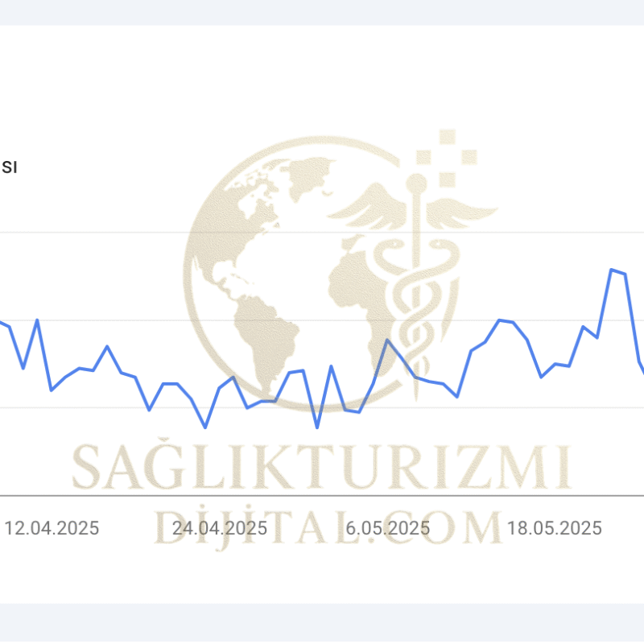Select the 18.05.2025 axis date label

tap(555, 529)
